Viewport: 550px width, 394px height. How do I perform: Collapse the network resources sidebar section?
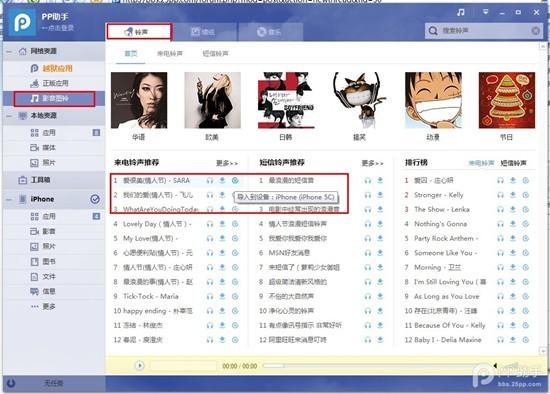(9, 52)
